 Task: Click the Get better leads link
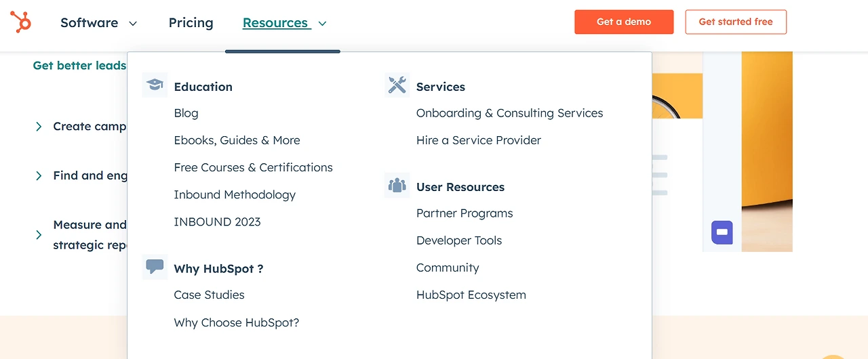[x=79, y=66]
